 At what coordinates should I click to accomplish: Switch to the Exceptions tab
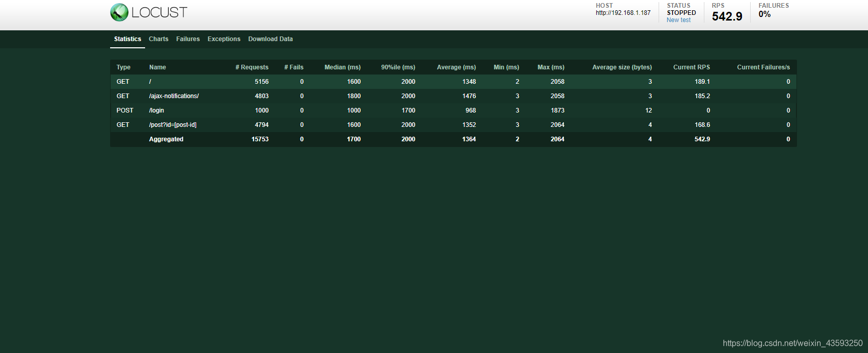(224, 39)
